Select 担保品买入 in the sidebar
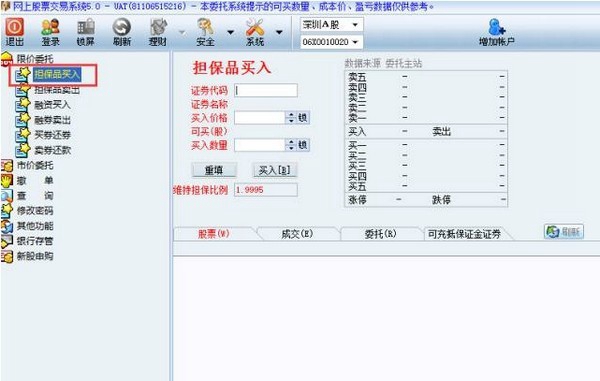This screenshot has height=381, width=600. point(57,74)
